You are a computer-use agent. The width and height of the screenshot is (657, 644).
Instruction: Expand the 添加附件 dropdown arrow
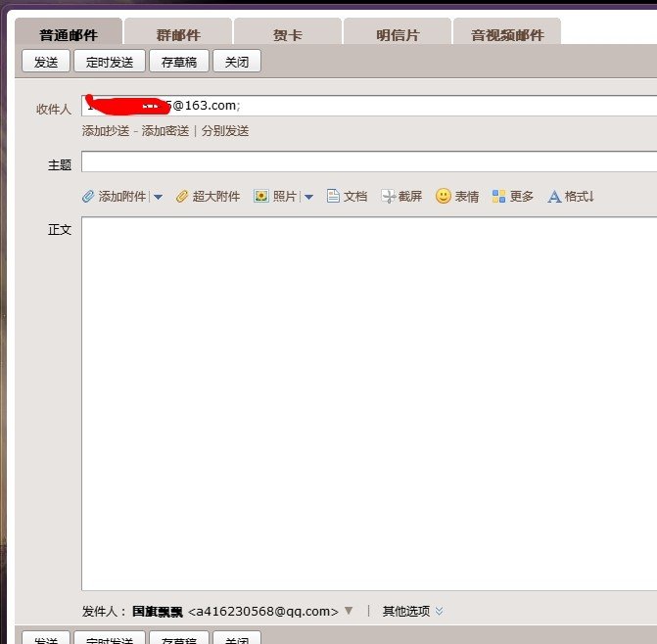tap(159, 197)
